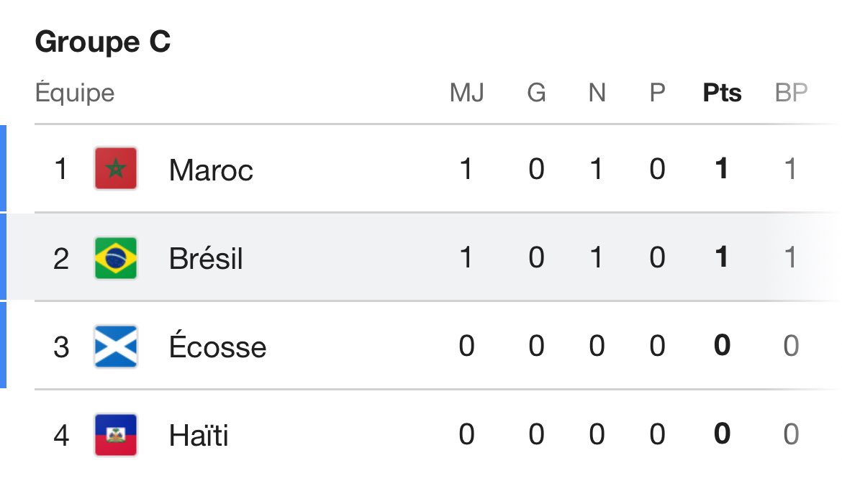842x504 pixels.
Task: Click the P column header
Action: [657, 93]
